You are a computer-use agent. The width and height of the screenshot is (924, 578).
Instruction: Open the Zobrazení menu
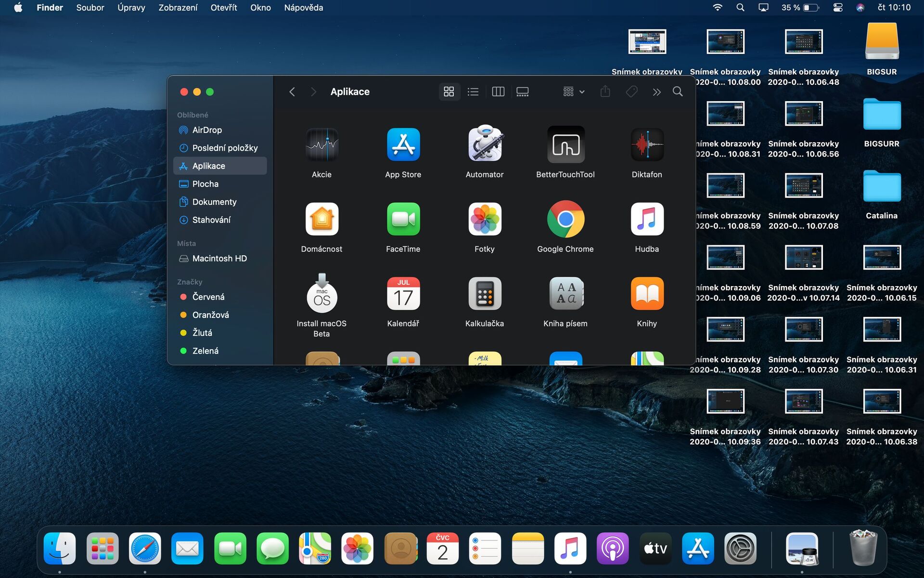(177, 7)
